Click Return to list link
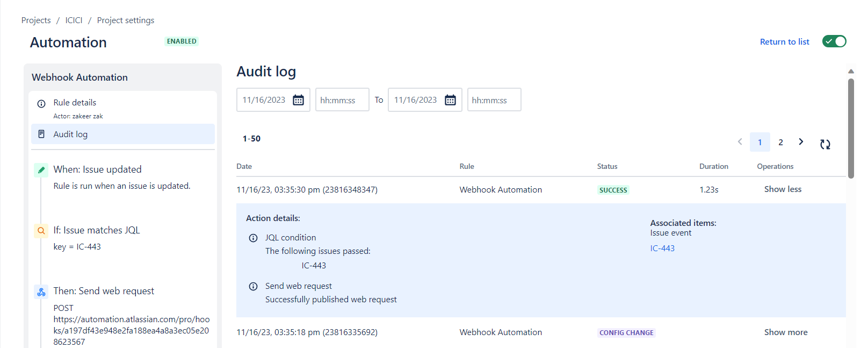This screenshot has width=868, height=348. point(784,42)
